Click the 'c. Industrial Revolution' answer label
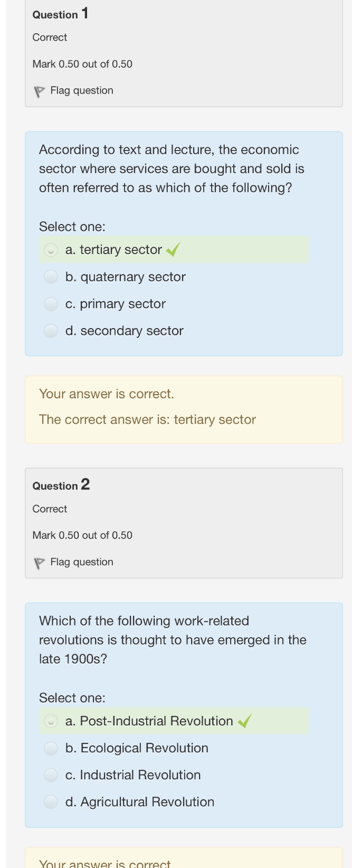Screen dimensions: 352x868 (133, 775)
